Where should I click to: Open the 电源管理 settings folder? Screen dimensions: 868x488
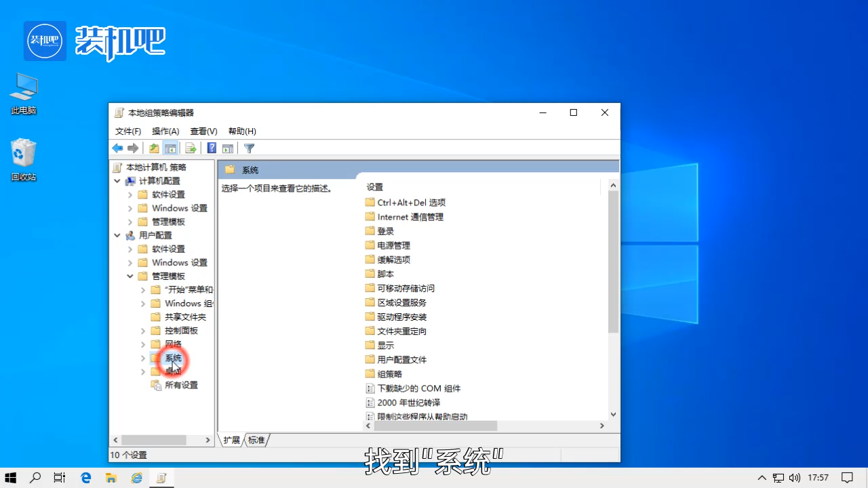coord(393,245)
